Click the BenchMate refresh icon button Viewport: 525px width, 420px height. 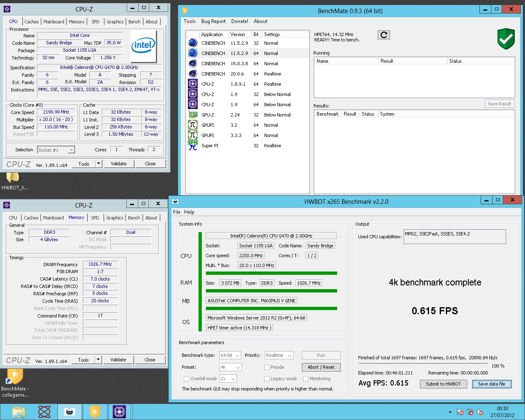(x=384, y=35)
